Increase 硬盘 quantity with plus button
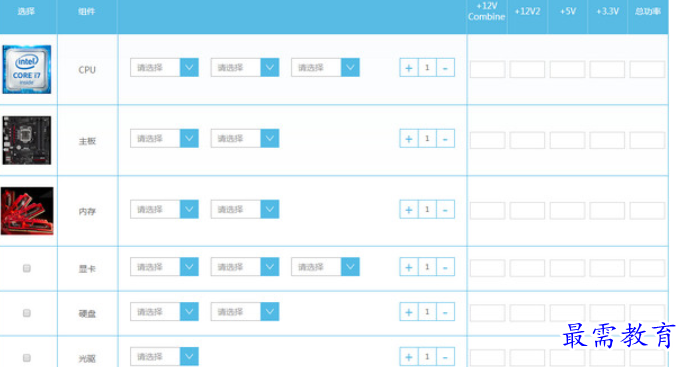This screenshot has width=684, height=367. pos(409,312)
